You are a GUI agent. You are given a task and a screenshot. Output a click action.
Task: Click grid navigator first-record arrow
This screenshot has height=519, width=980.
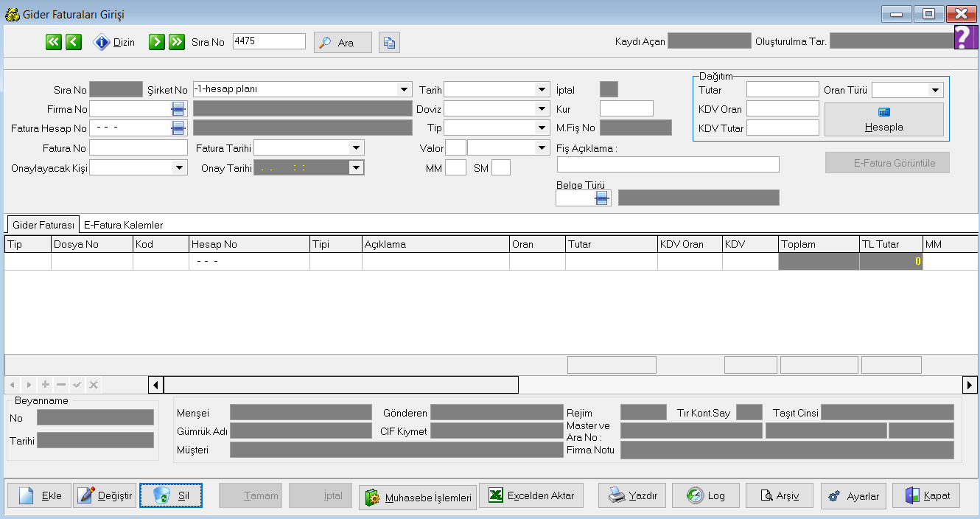pos(13,385)
